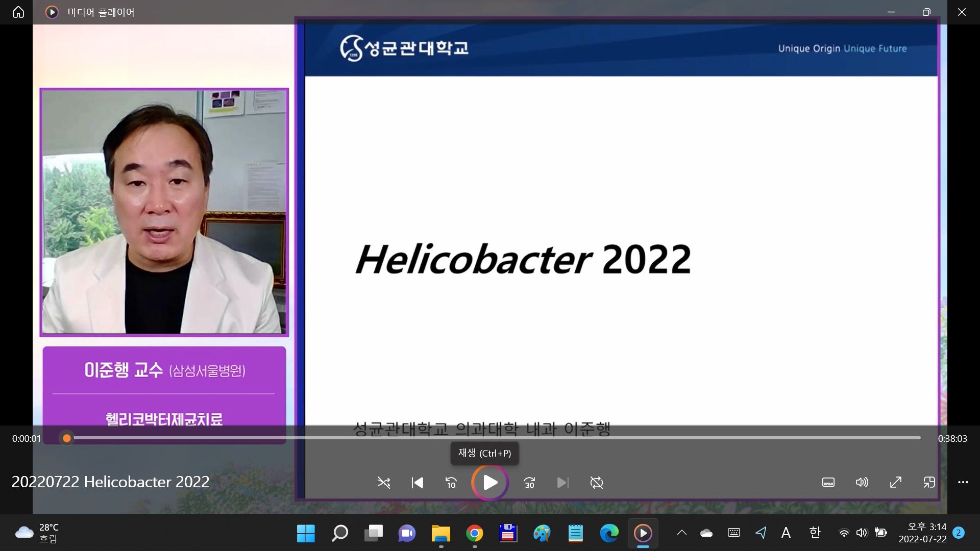Viewport: 980px width, 551px height.
Task: Click the Media Player app logo icon
Action: point(52,12)
